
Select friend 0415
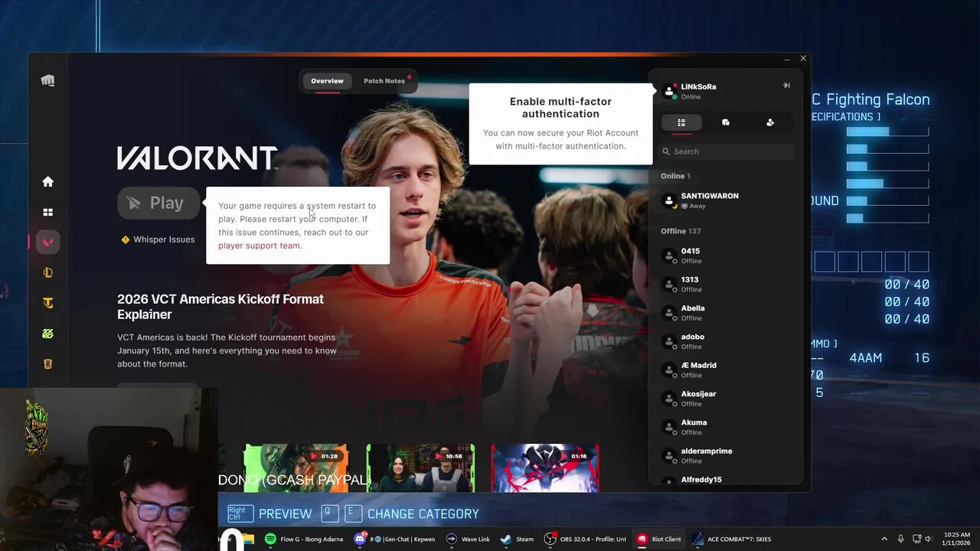click(x=726, y=256)
